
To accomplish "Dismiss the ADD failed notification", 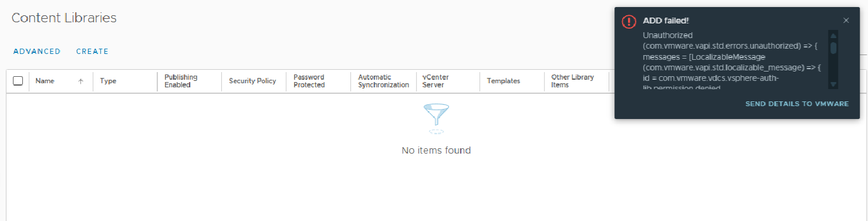I will 846,21.
